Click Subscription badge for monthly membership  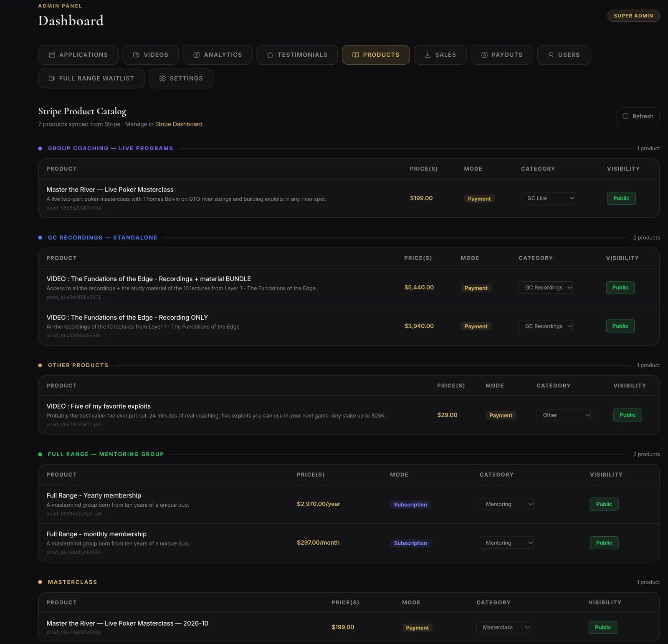(x=410, y=543)
